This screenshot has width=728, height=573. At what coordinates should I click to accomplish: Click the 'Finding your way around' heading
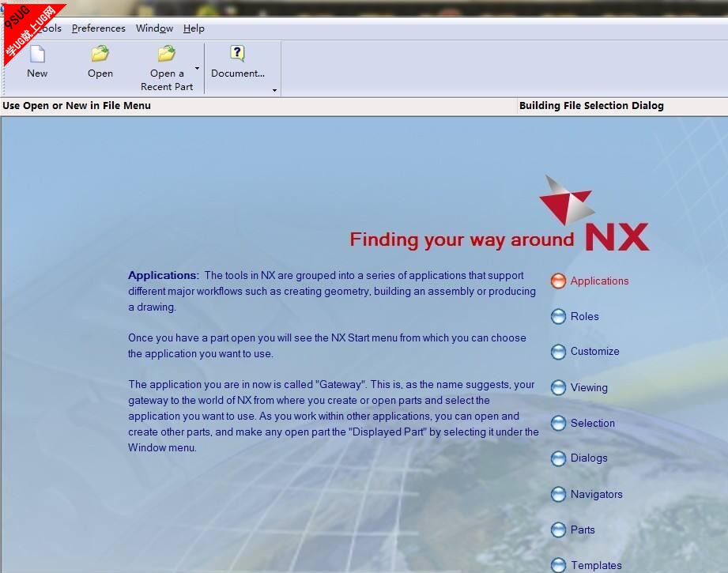tap(462, 239)
